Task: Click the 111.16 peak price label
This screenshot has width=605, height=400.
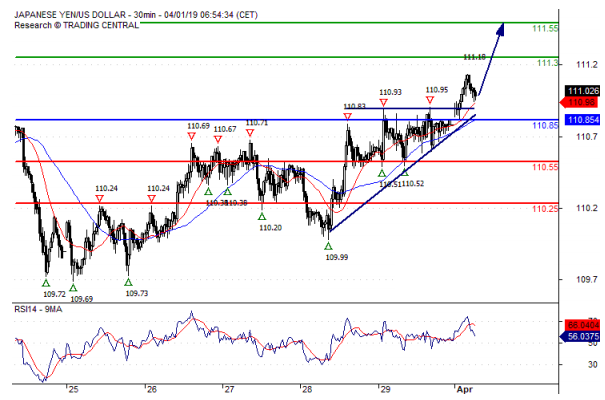Action: click(474, 56)
